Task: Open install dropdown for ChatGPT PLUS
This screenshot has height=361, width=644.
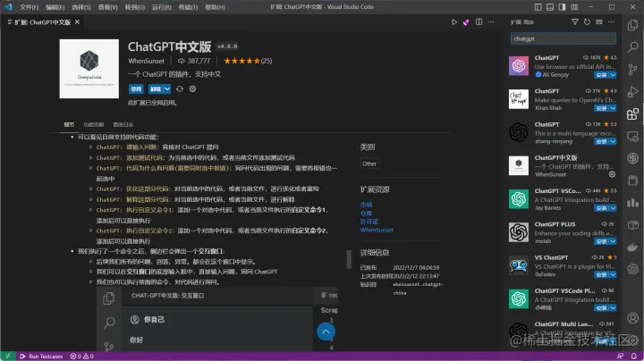Action: [x=613, y=241]
